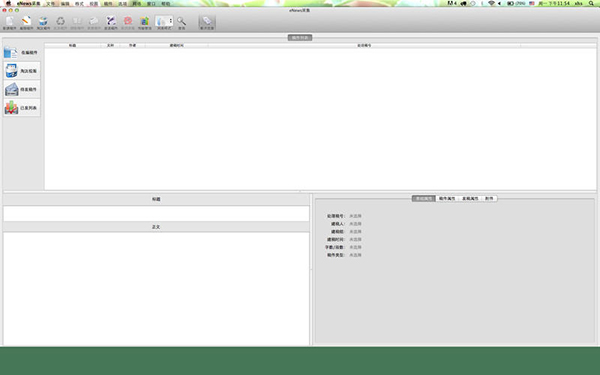This screenshot has height=375, width=600.
Task: Open the blue bin discarded manuscripts sidebar item
Action: pyautogui.click(x=21, y=71)
